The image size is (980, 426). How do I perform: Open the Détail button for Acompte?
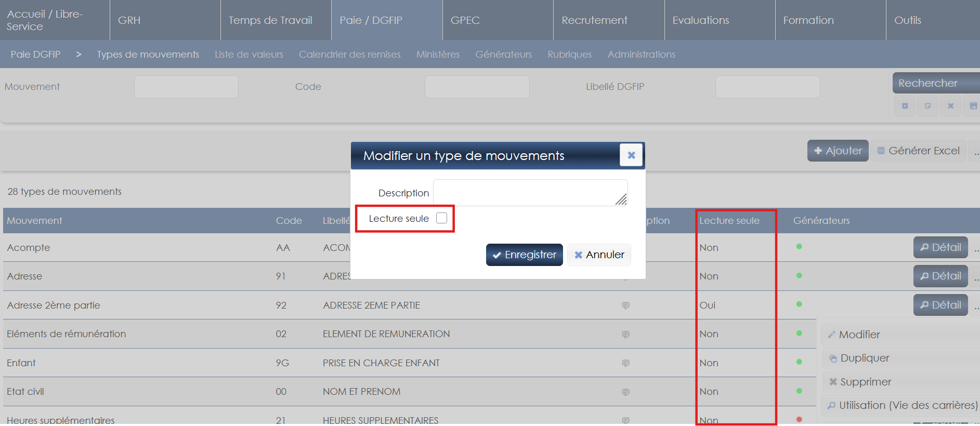click(940, 247)
